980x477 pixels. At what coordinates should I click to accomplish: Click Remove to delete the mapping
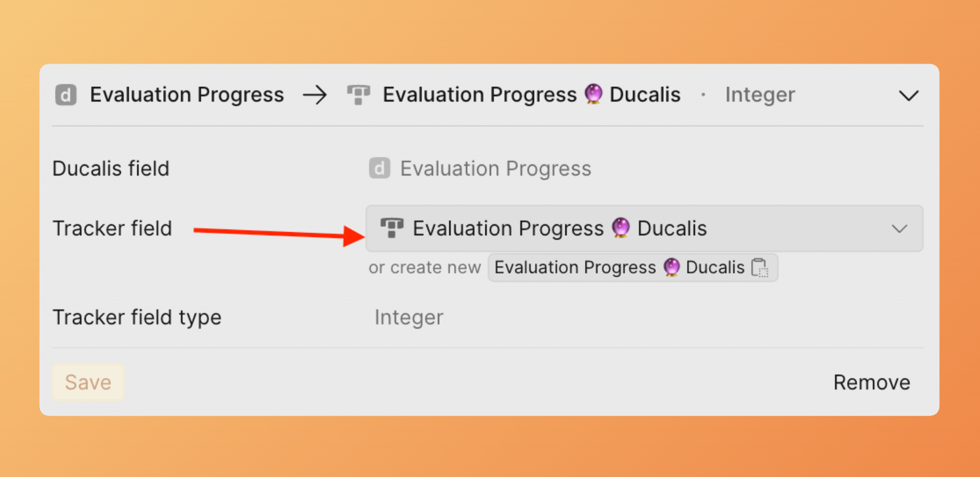point(871,383)
